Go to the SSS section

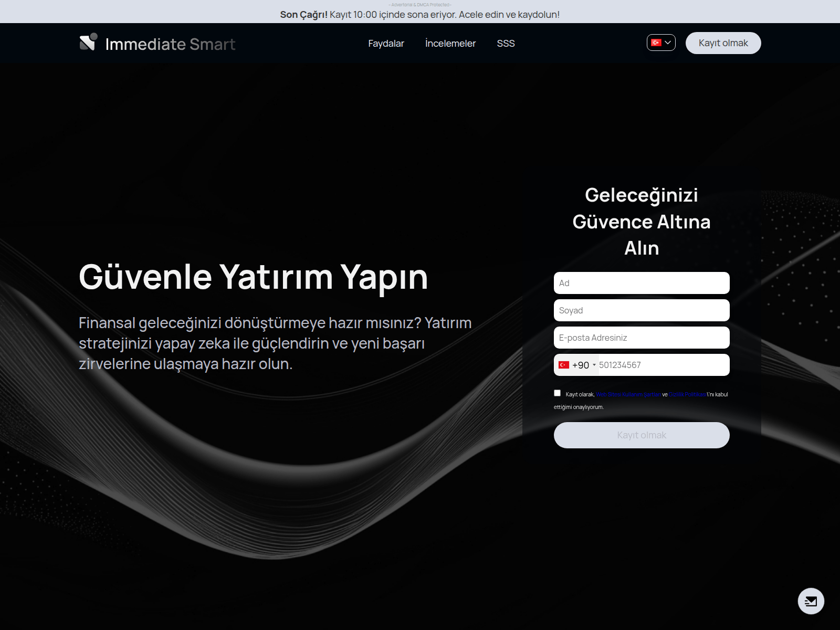click(506, 43)
